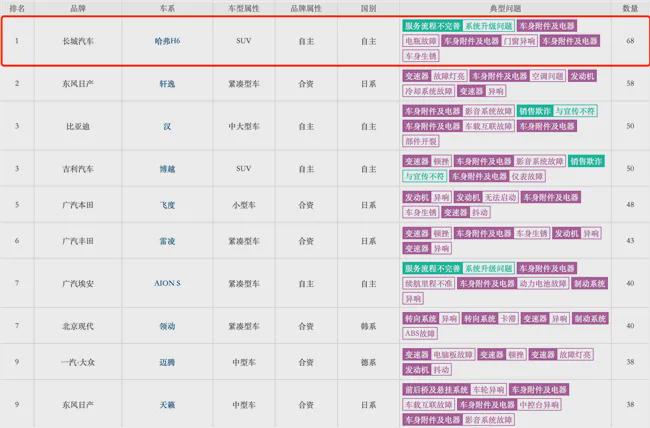Image resolution: width=650 pixels, height=428 pixels.
Task: Open the 轩逸 car series link
Action: [x=167, y=83]
